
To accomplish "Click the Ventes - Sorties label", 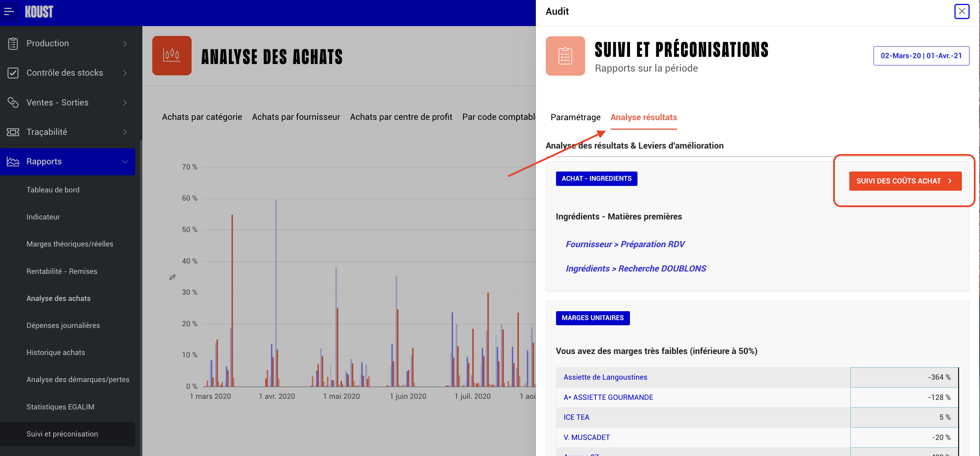I will point(57,102).
